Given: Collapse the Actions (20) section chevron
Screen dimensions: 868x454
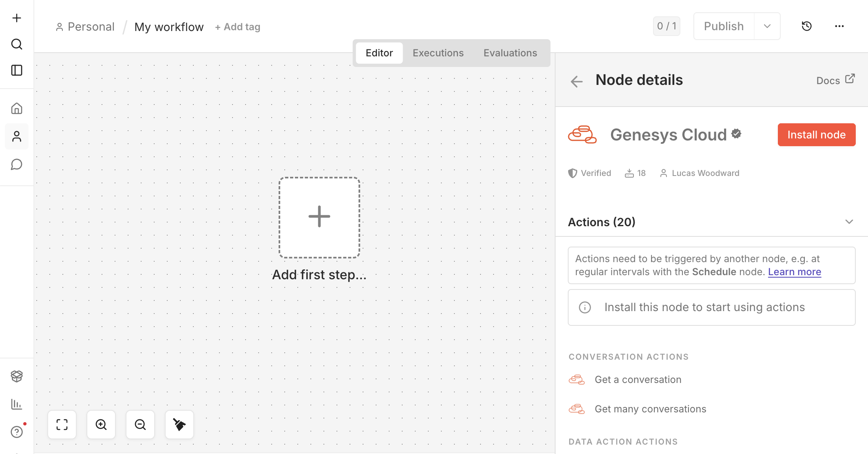Looking at the screenshot, I should (x=849, y=222).
